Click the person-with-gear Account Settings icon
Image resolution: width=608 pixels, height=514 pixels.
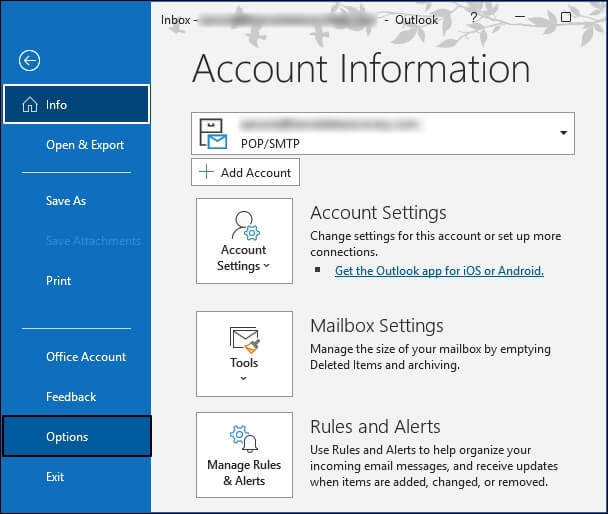point(245,226)
